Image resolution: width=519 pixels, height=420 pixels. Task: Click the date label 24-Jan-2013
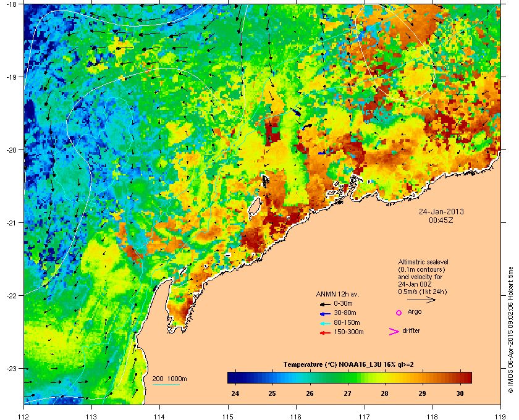(441, 211)
